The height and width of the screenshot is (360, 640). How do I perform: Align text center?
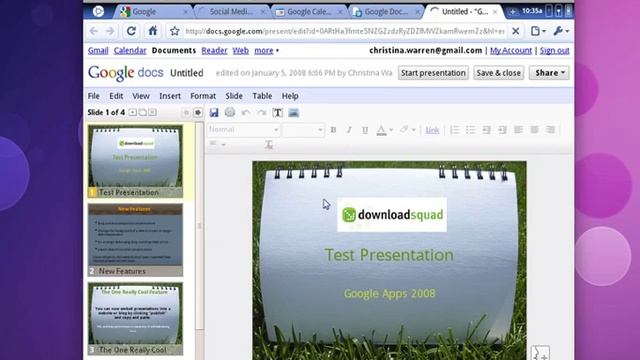click(534, 130)
